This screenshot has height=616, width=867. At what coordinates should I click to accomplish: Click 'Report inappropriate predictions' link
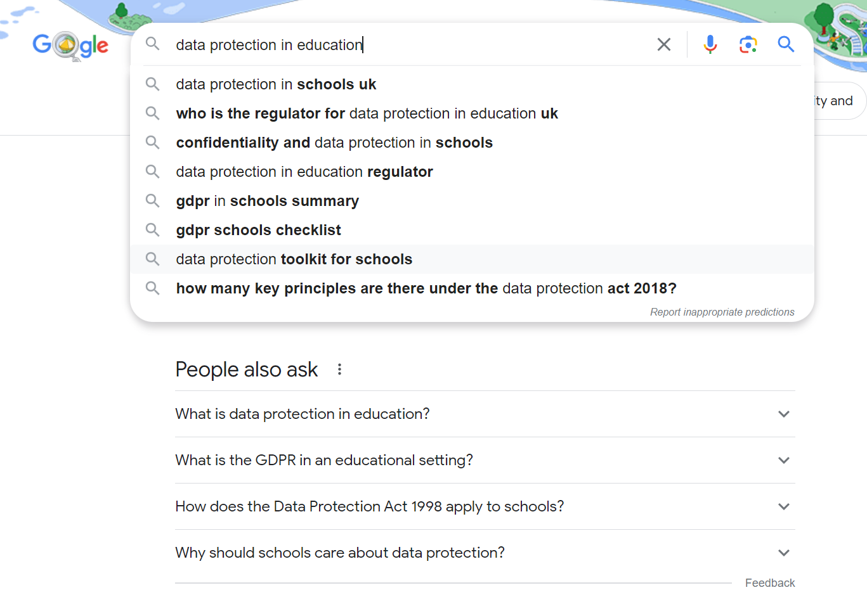(x=722, y=312)
